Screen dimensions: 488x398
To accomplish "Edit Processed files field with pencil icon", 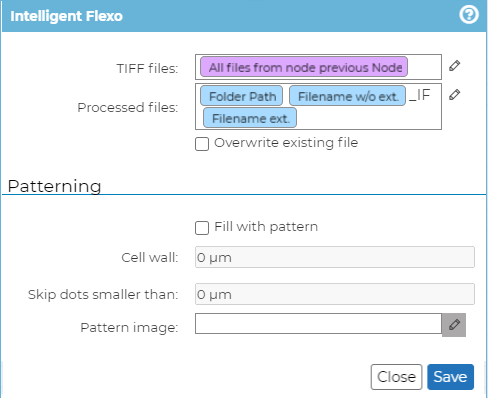I will click(x=454, y=95).
